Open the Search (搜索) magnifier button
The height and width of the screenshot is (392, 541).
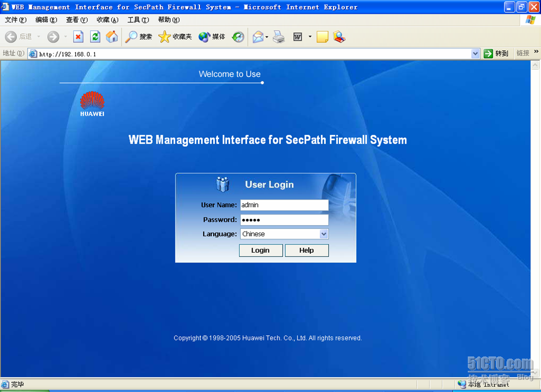138,37
